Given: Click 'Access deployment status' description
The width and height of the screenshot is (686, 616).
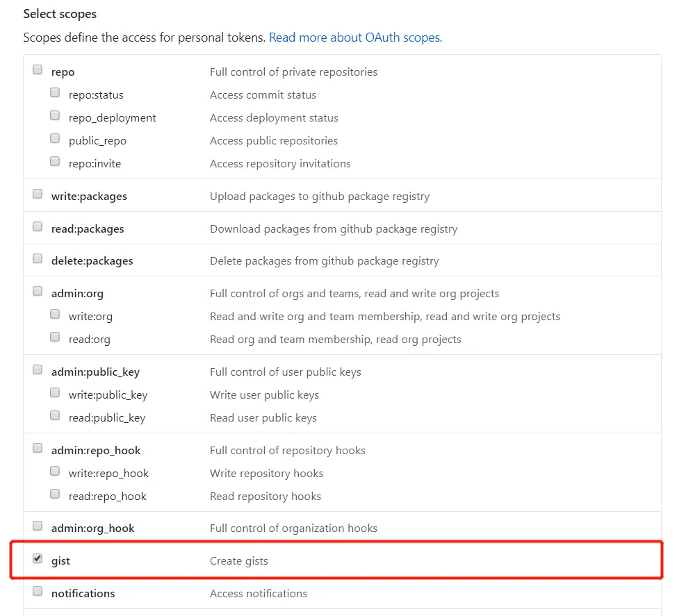Looking at the screenshot, I should [x=274, y=118].
